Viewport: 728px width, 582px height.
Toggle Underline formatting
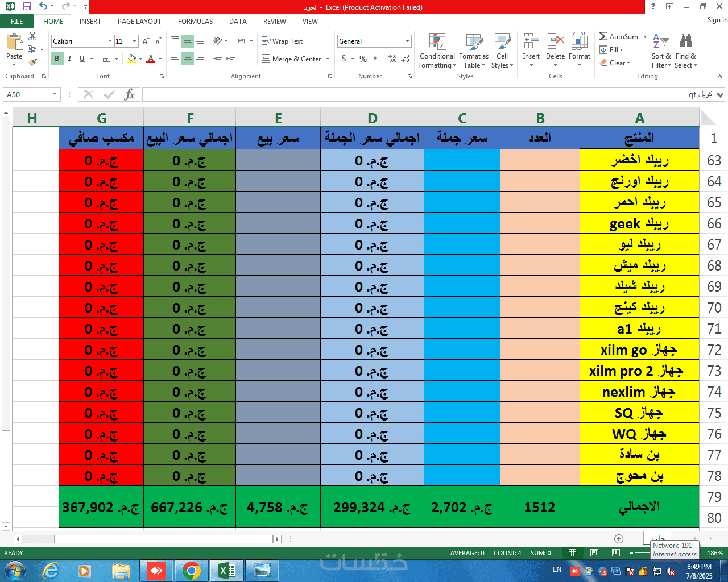pos(82,59)
